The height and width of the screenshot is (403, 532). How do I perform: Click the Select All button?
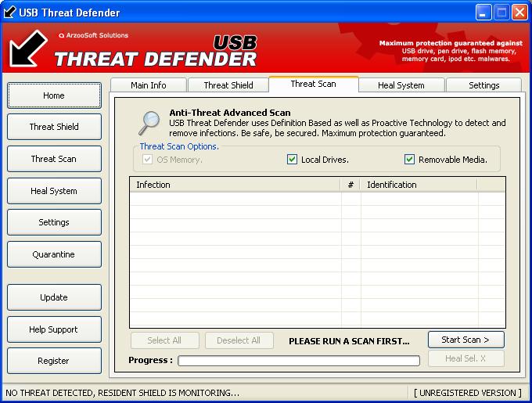click(164, 340)
